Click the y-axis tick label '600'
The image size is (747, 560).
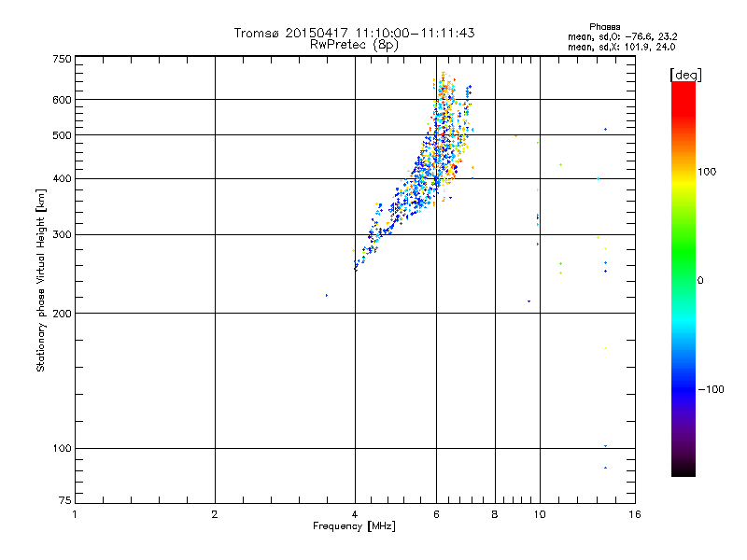pyautogui.click(x=62, y=100)
